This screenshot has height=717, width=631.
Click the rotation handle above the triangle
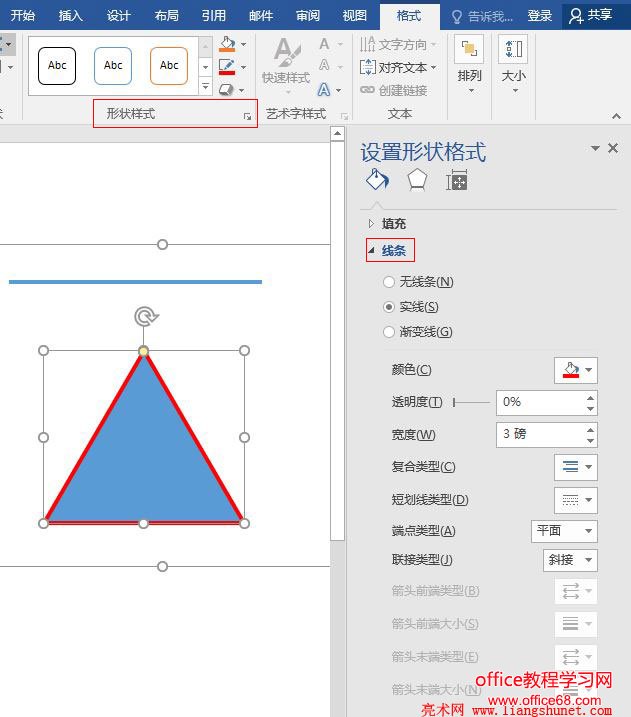(146, 317)
